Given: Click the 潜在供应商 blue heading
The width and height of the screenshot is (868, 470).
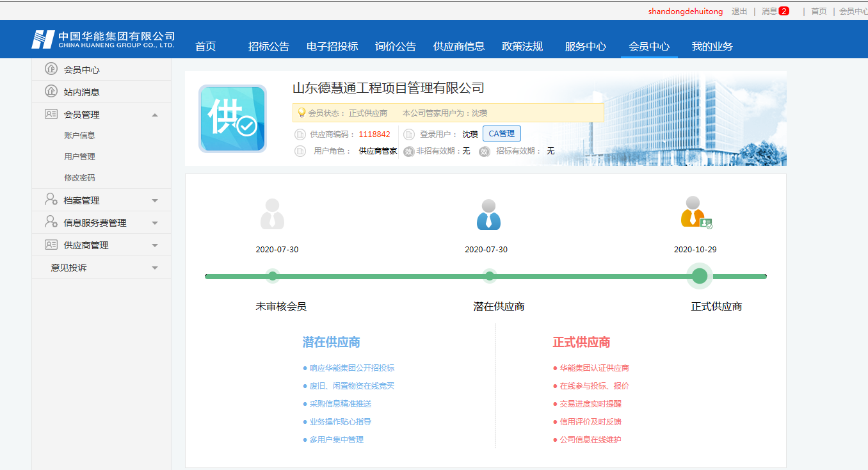Looking at the screenshot, I should [331, 342].
